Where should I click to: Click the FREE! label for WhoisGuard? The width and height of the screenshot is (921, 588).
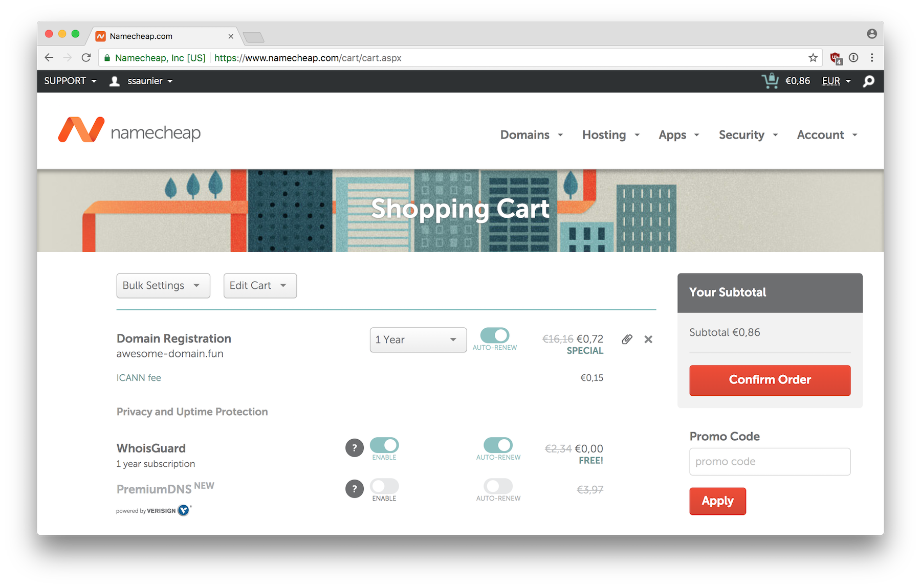[591, 461]
